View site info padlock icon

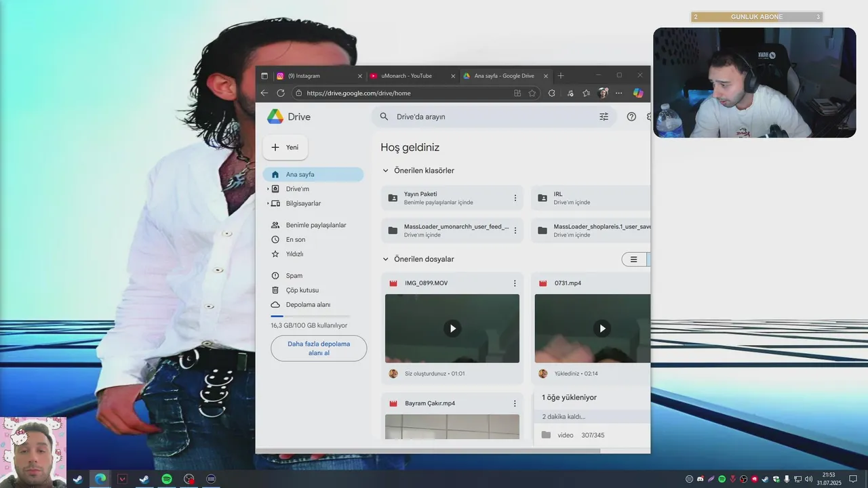pos(298,93)
